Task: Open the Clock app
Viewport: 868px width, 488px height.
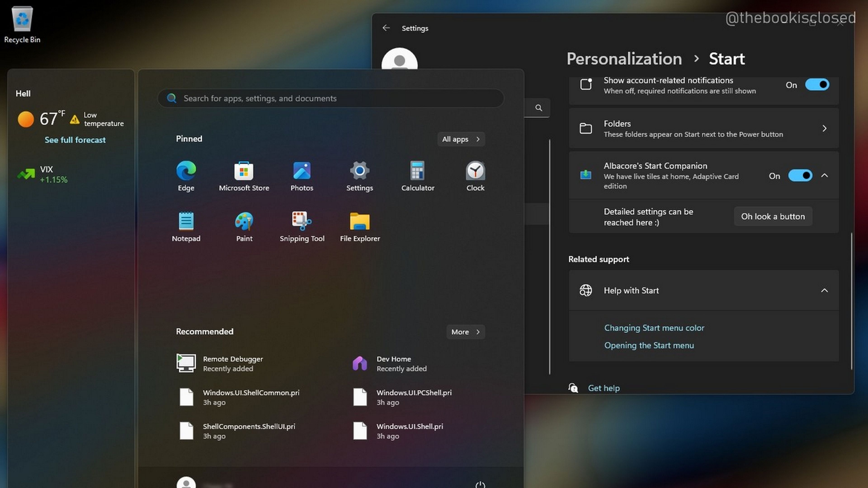Action: [475, 176]
